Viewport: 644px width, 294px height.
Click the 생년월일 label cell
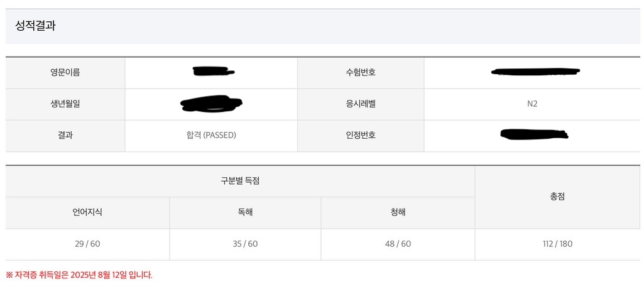pyautogui.click(x=65, y=104)
